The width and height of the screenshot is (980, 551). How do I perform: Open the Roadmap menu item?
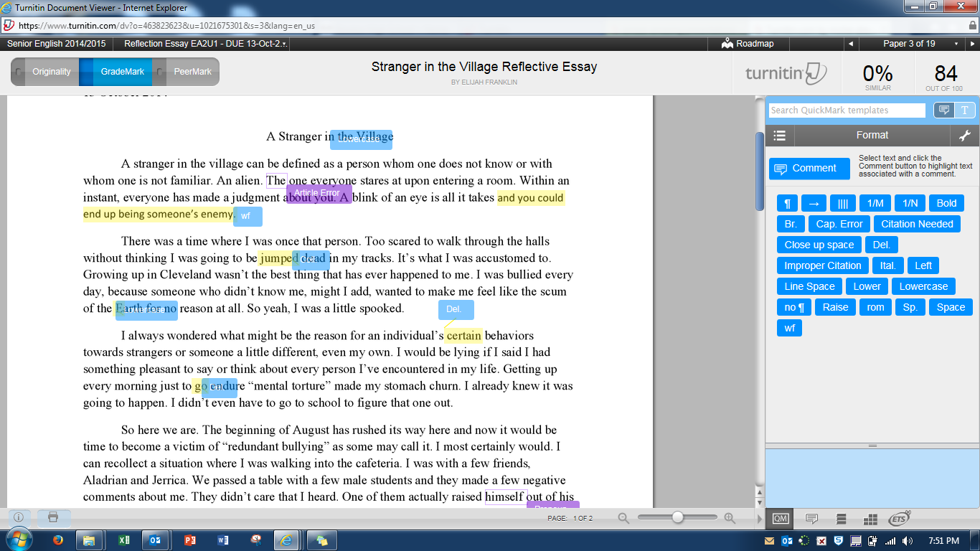pos(748,44)
